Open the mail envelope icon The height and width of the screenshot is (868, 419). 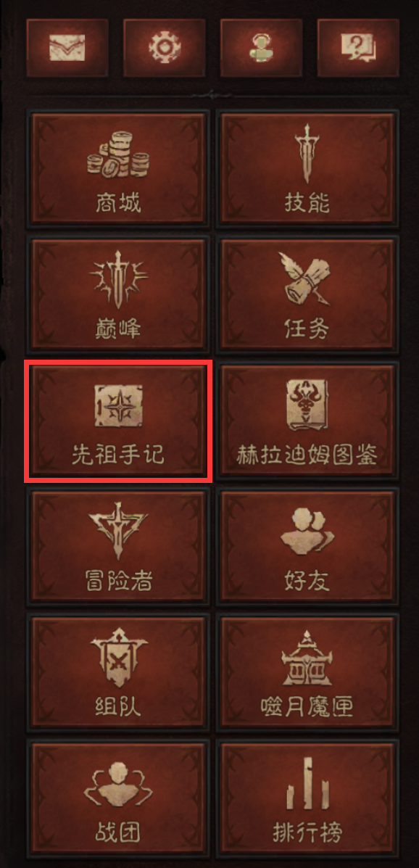point(67,48)
